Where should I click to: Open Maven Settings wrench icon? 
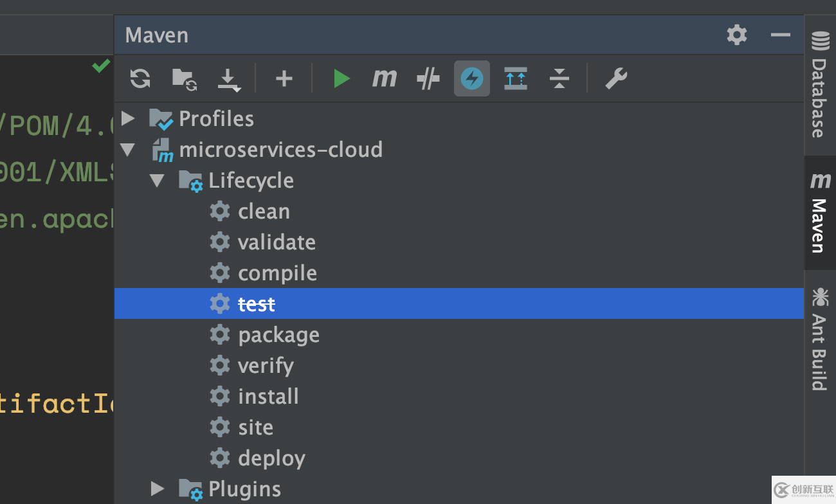tap(615, 78)
